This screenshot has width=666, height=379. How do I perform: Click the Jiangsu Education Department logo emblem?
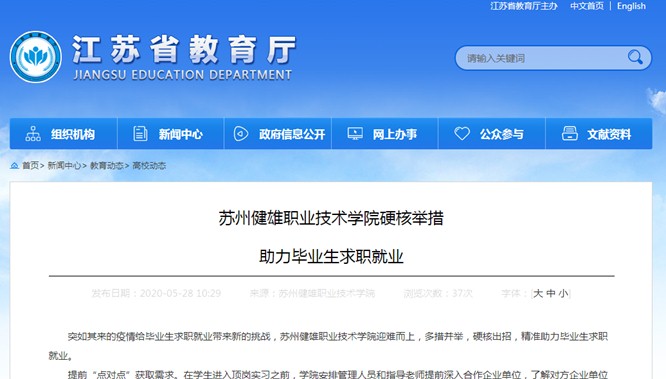coord(36,57)
